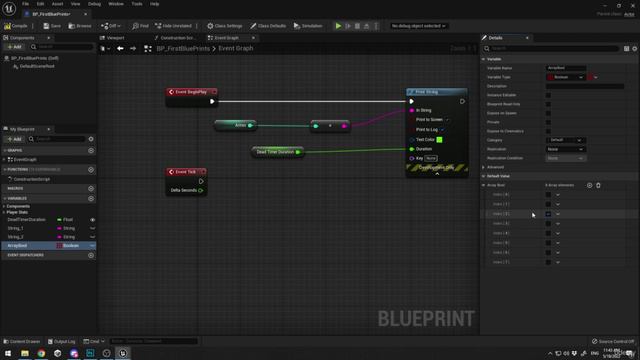Click the Compile toolbar button
The width and height of the screenshot is (640, 360).
(16, 26)
